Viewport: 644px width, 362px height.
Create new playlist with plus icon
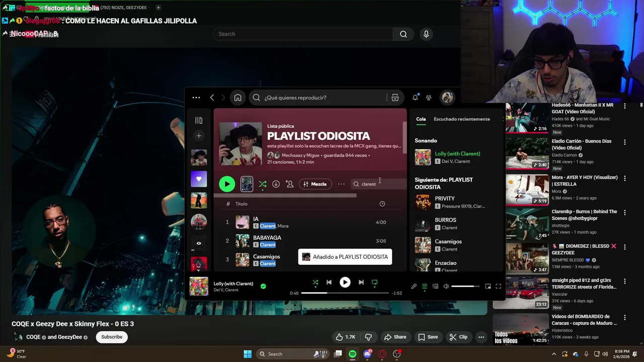pos(199,136)
